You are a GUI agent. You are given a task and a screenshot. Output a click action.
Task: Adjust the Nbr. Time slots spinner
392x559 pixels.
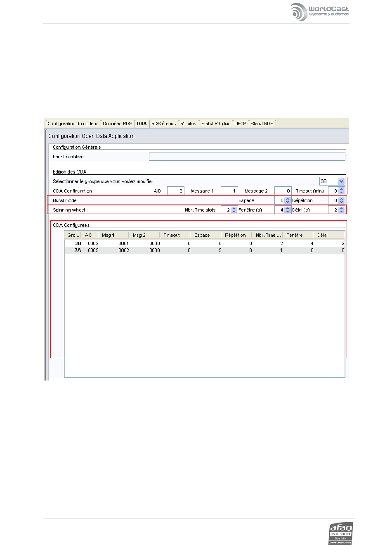[x=234, y=210]
